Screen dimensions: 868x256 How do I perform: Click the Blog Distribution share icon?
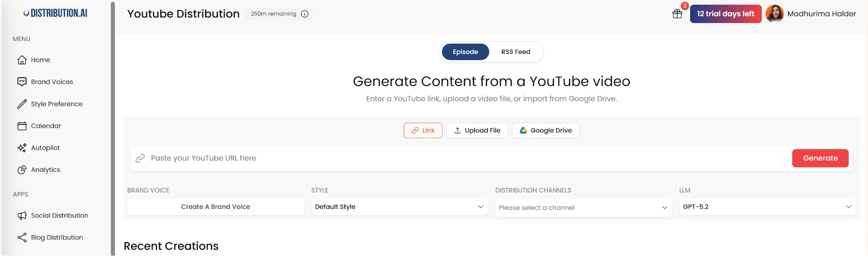pos(22,237)
